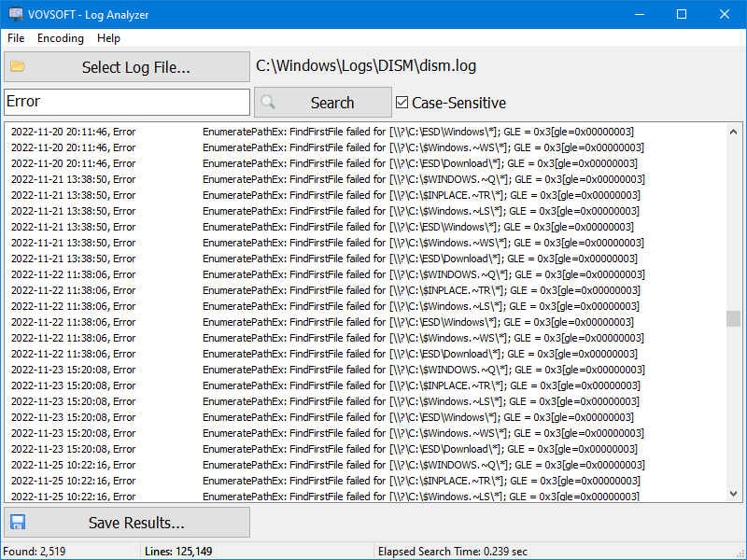The height and width of the screenshot is (560, 747).
Task: Click inside the search text field containing Error
Action: pyautogui.click(x=127, y=101)
